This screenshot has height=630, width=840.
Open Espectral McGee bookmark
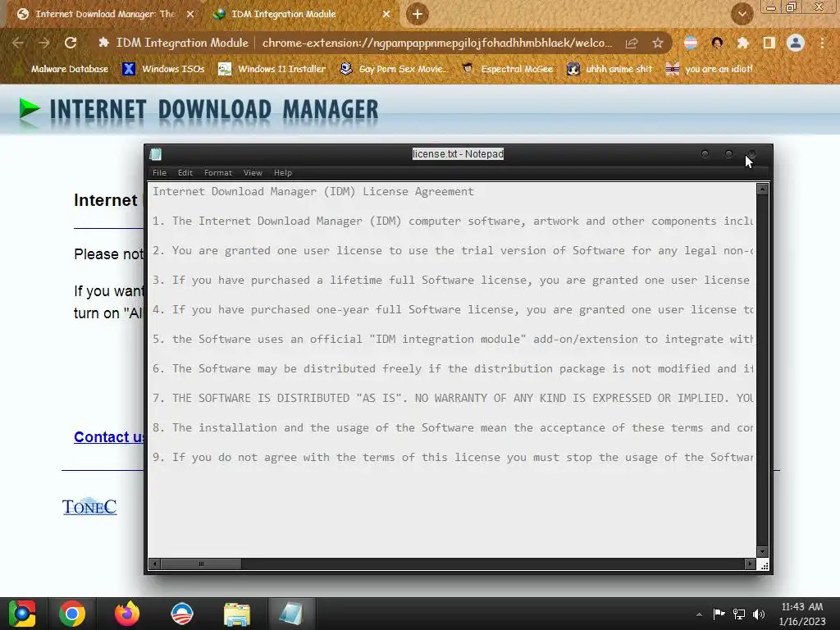point(507,69)
